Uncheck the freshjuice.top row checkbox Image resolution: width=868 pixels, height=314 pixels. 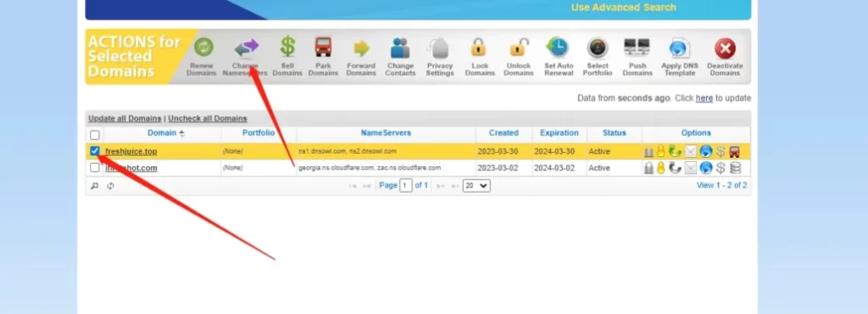[x=95, y=151]
